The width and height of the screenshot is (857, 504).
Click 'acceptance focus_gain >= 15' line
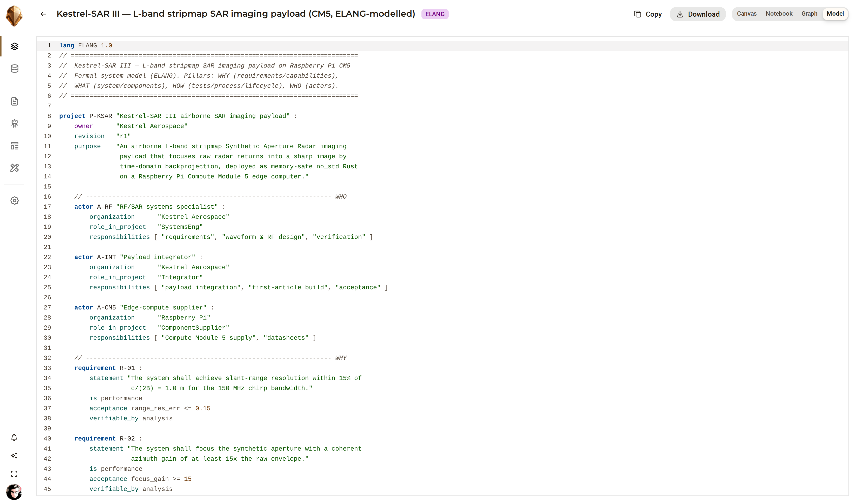pyautogui.click(x=140, y=479)
